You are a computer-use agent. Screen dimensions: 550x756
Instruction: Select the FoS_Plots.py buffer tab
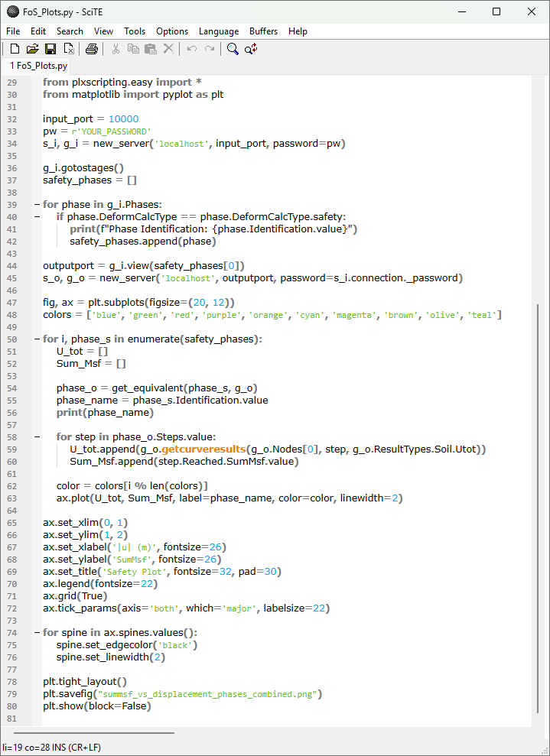pos(38,66)
